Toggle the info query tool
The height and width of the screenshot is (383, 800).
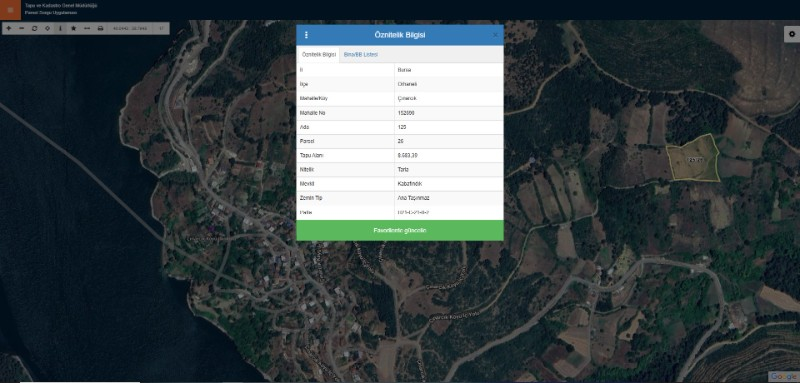[61, 28]
